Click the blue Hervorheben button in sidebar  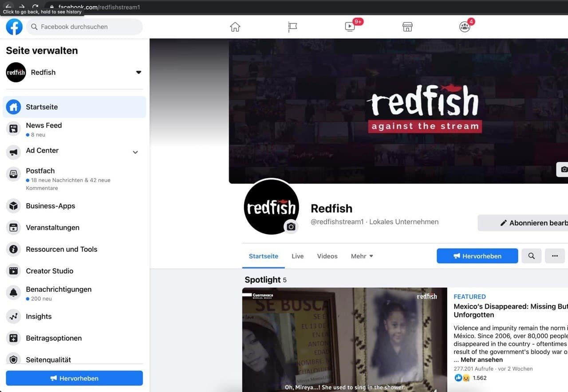click(75, 378)
